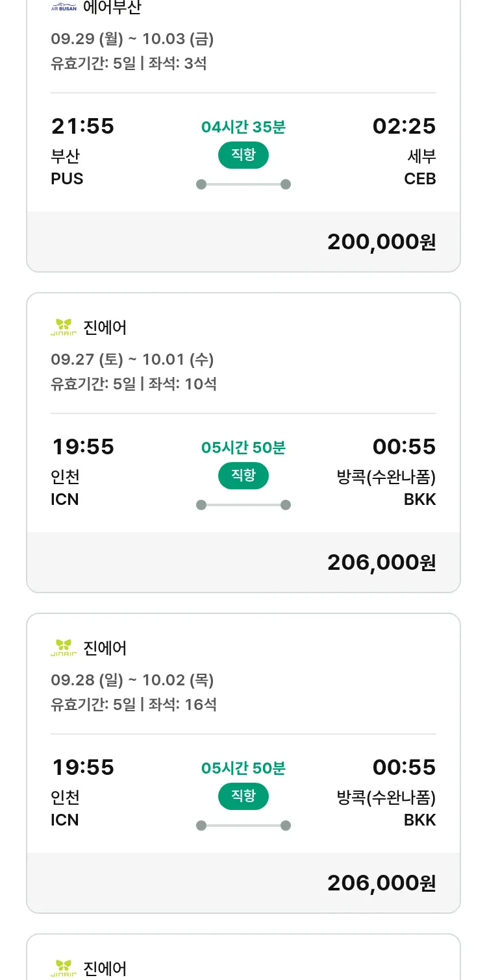Tap the 02:25 arrival time at 세부
Screen dimensions: 487x980
pyautogui.click(x=404, y=126)
